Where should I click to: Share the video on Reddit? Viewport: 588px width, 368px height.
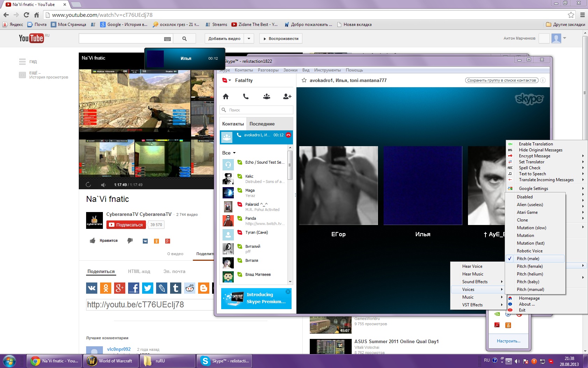(x=190, y=288)
